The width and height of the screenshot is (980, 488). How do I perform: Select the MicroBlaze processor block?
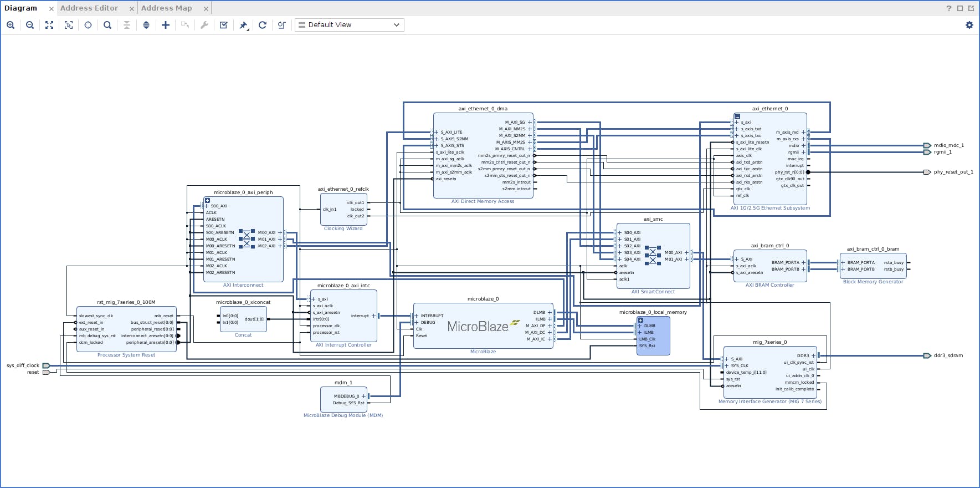pyautogui.click(x=483, y=327)
